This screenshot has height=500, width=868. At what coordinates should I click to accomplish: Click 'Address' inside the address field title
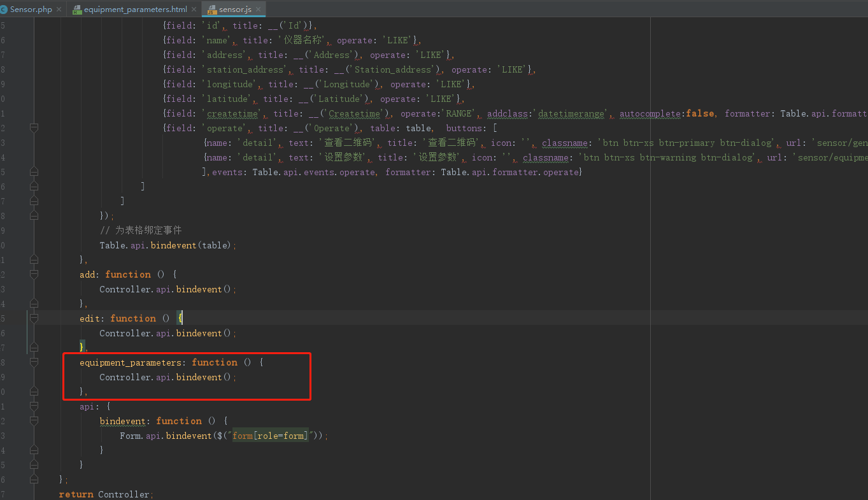pos(331,55)
